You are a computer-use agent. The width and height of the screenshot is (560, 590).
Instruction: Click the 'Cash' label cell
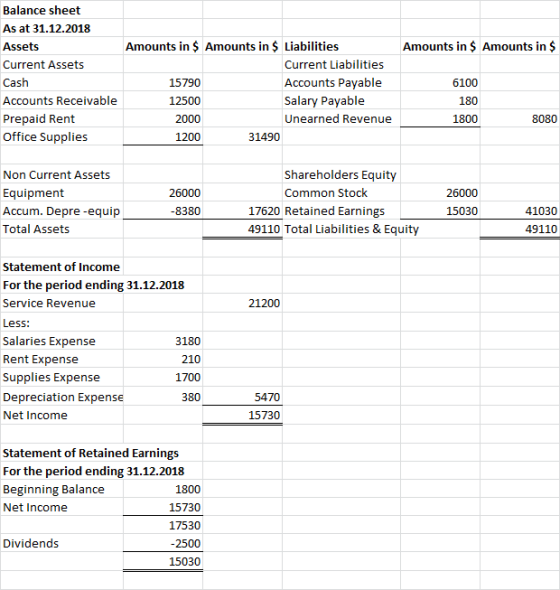(15, 82)
